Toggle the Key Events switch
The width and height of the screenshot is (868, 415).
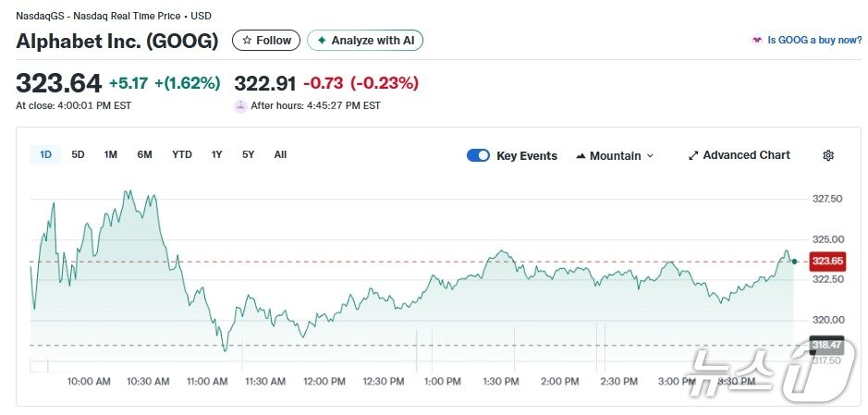click(478, 155)
